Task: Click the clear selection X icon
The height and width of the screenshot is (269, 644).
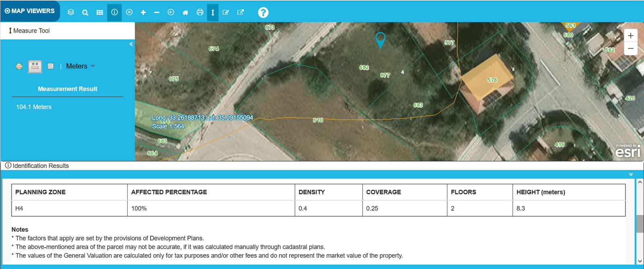Action: (x=129, y=12)
